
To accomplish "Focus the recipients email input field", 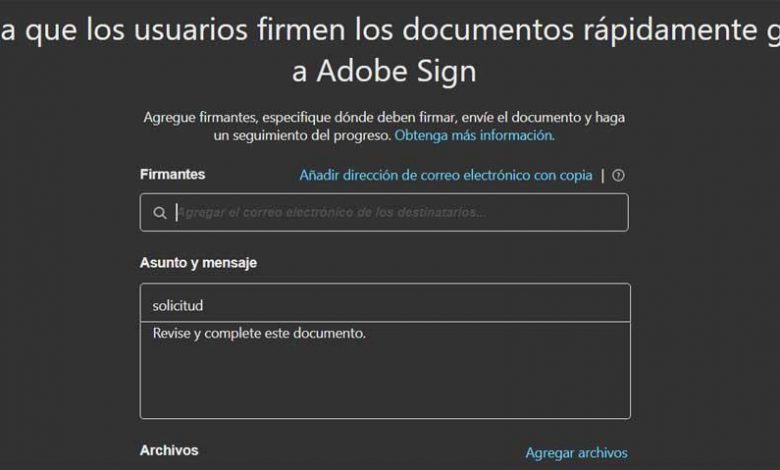I will [384, 212].
